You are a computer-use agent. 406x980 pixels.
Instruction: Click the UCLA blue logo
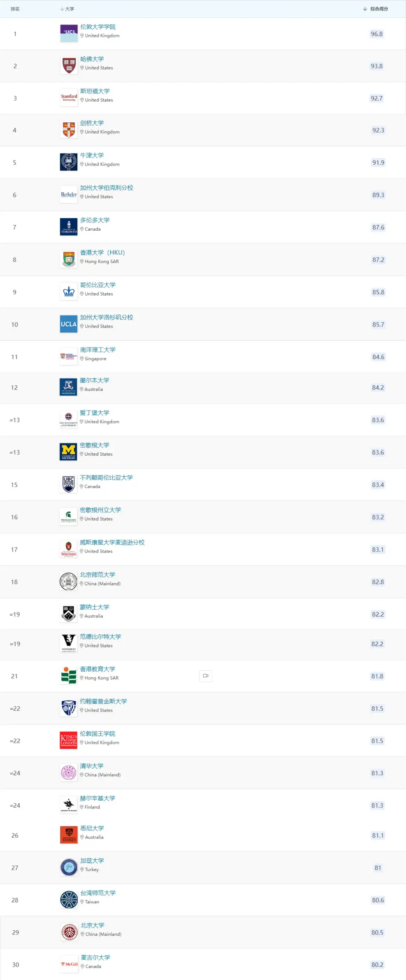click(69, 324)
